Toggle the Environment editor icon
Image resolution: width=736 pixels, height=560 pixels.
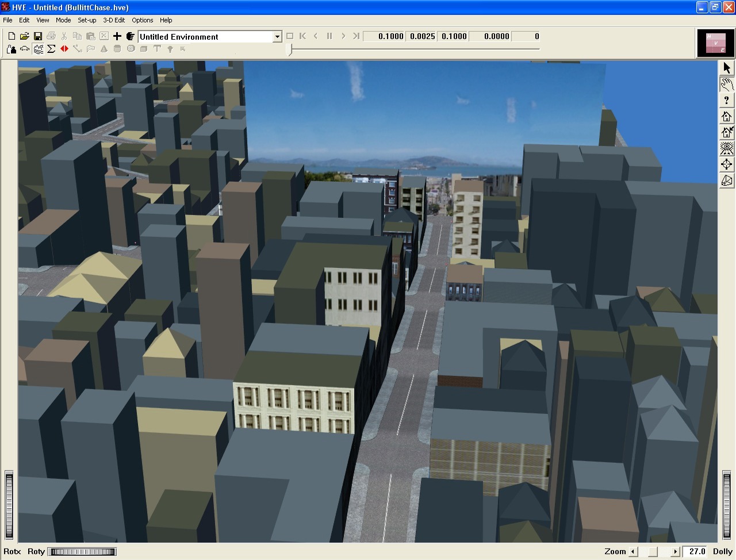click(x=38, y=49)
